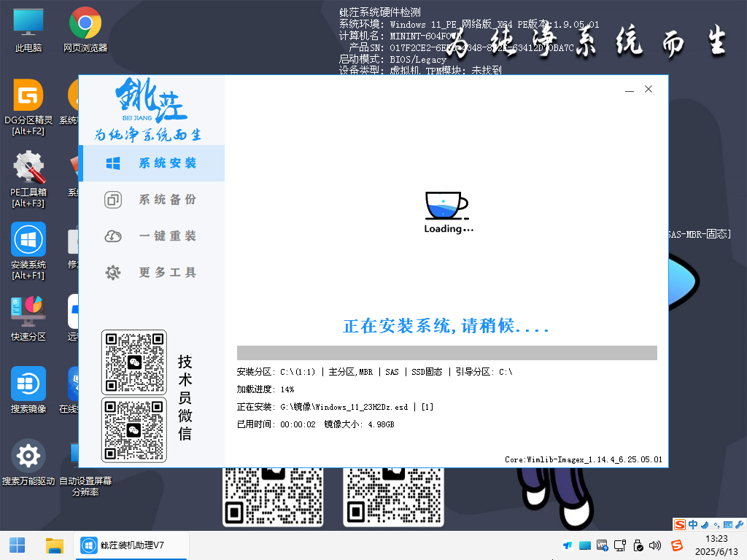The height and width of the screenshot is (560, 747).
Task: Toggle the 中 Chinese/English input mode
Action: pyautogui.click(x=693, y=525)
